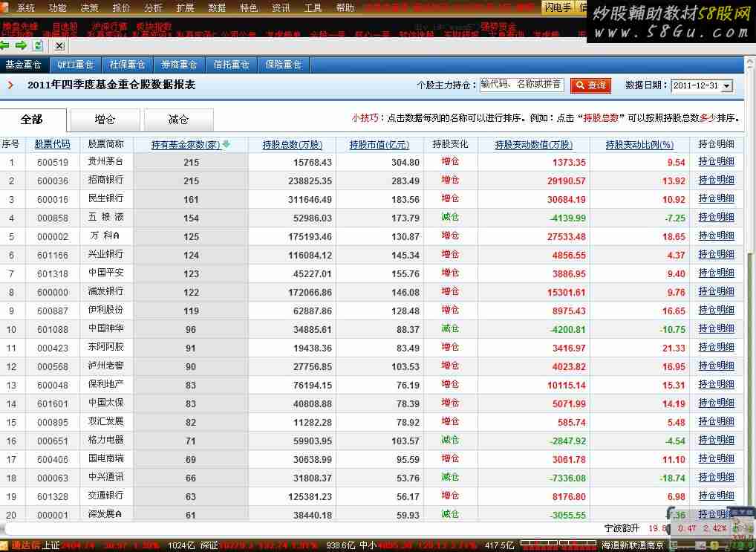Open the 功能 menu

pos(57,7)
